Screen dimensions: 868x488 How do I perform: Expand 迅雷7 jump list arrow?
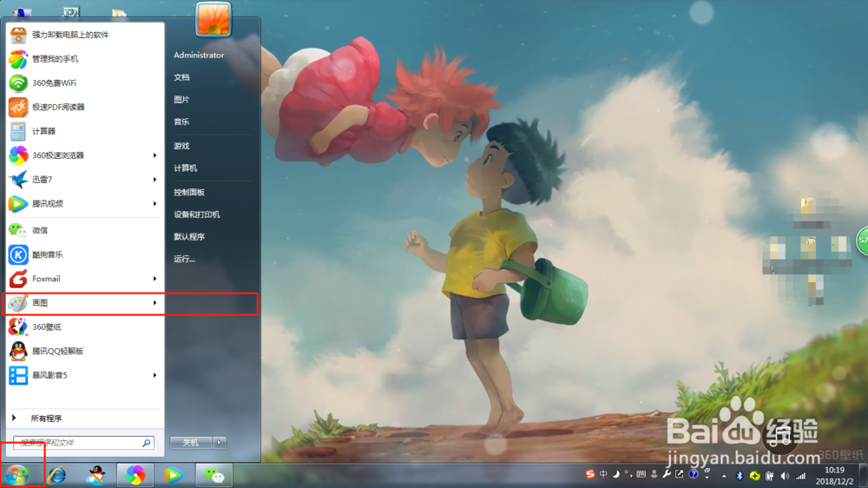pyautogui.click(x=155, y=180)
